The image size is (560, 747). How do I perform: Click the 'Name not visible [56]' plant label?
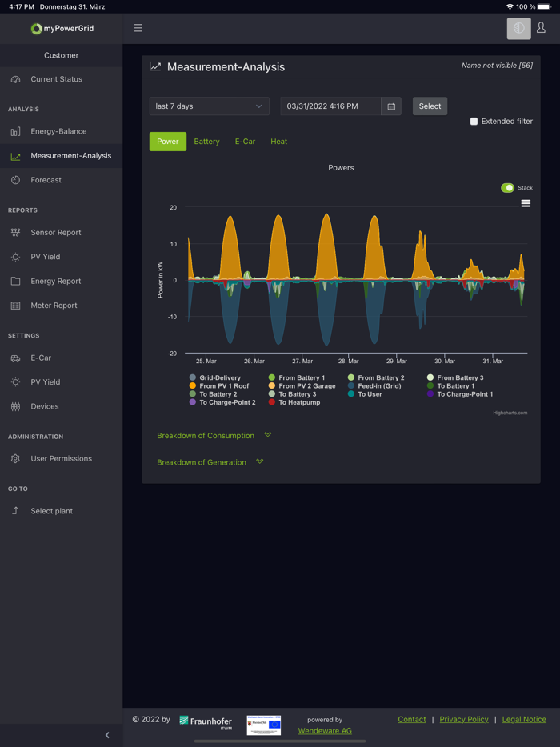pos(497,66)
